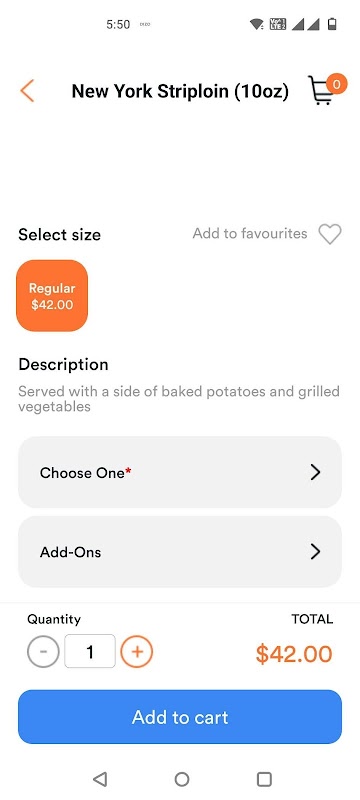Click the Add to favourites label

(x=250, y=234)
